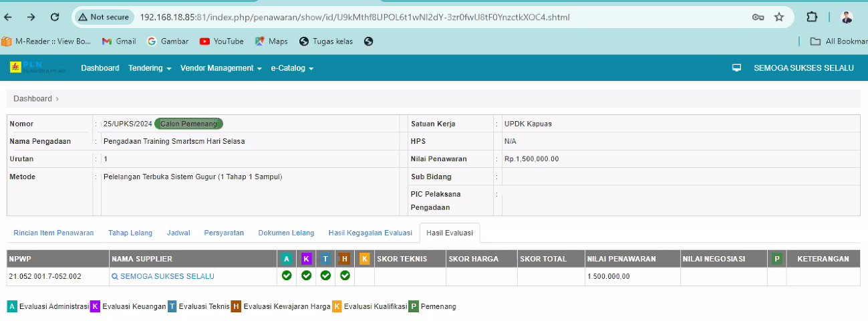Bookmark this page with the star icon

pos(778,17)
